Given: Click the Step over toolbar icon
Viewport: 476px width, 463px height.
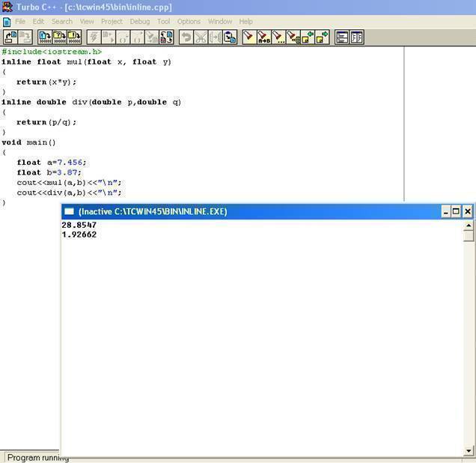Looking at the screenshot, I should pyautogui.click(x=108, y=37).
